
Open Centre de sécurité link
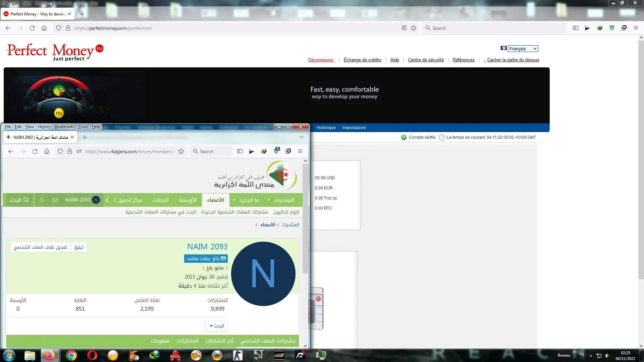pos(426,60)
